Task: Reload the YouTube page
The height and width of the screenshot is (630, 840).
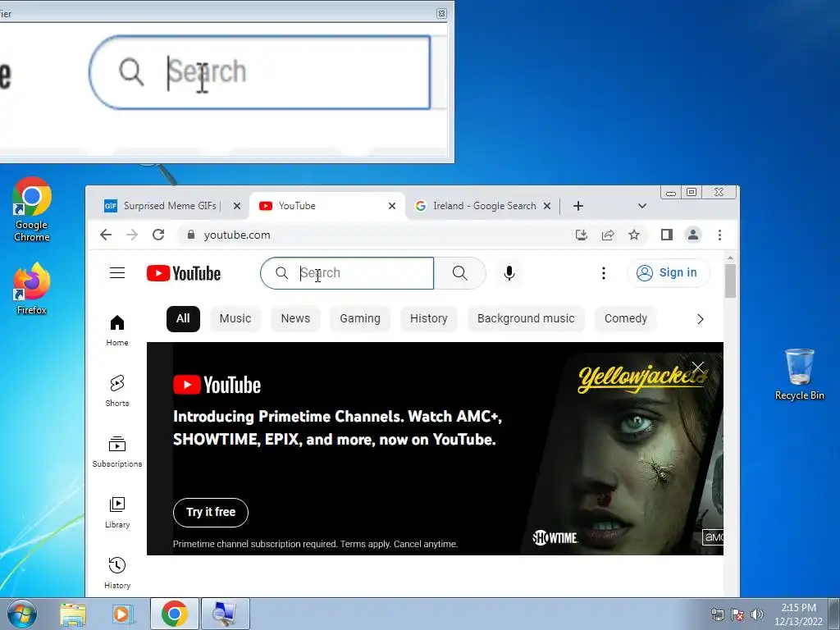Action: coord(158,235)
